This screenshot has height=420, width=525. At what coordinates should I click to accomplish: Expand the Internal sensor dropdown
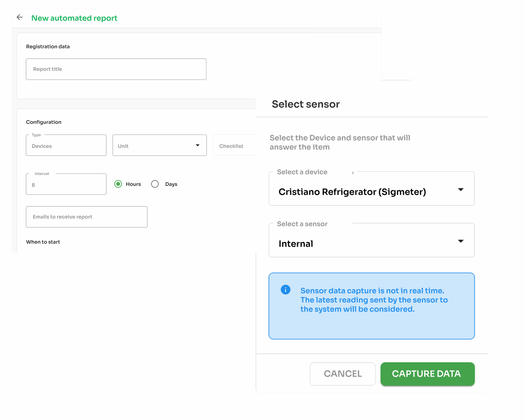pyautogui.click(x=365, y=243)
